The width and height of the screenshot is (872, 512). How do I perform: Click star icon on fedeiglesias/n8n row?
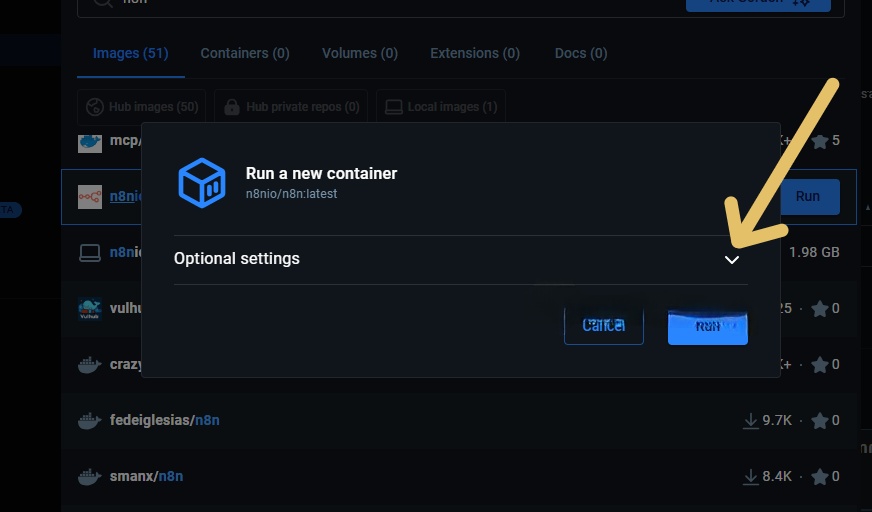click(x=820, y=421)
